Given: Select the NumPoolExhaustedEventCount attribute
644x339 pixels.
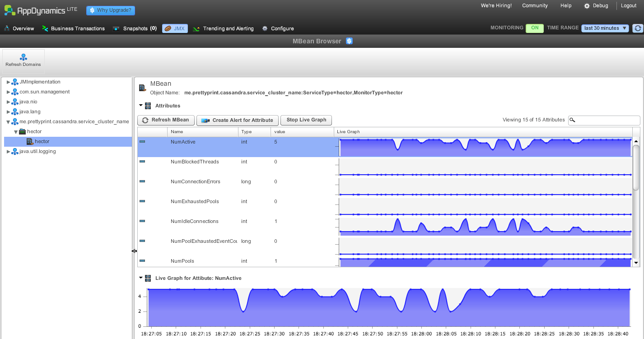Looking at the screenshot, I should [385, 246].
